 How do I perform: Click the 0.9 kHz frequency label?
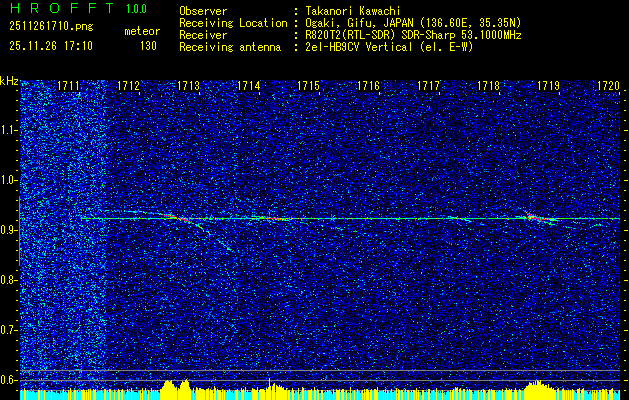(x=7, y=230)
